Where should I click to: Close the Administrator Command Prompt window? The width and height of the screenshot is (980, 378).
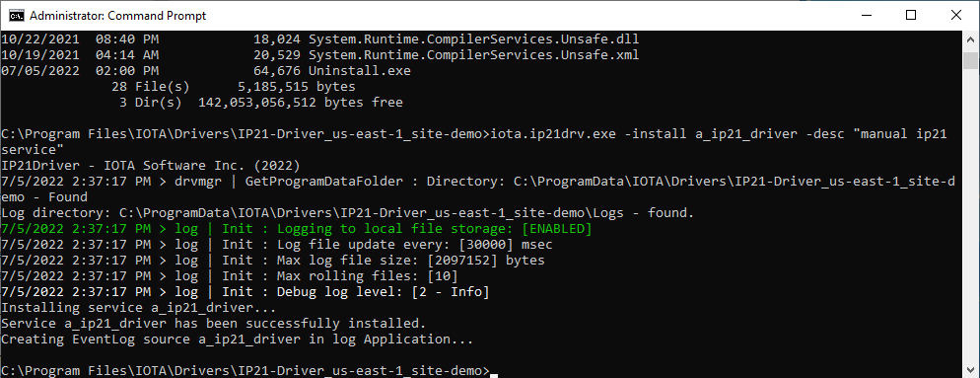(x=956, y=15)
